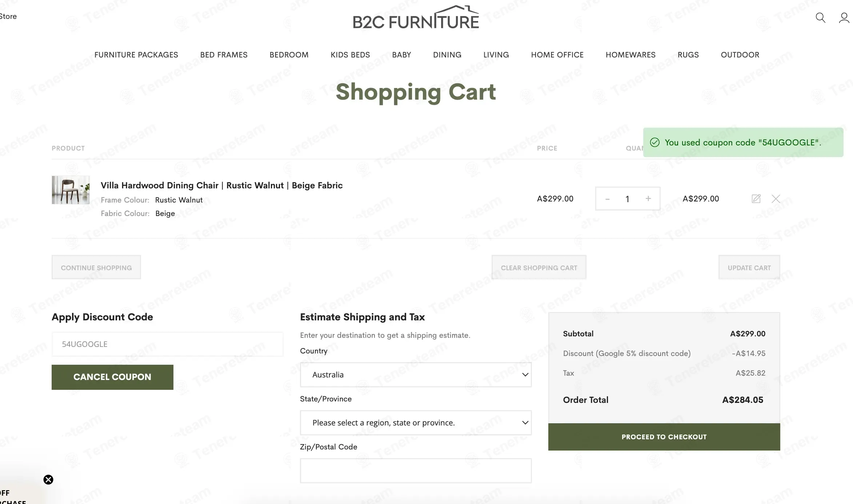This screenshot has width=853, height=504.
Task: Click the Estimate Shipping and Tax heading
Action: click(x=363, y=317)
